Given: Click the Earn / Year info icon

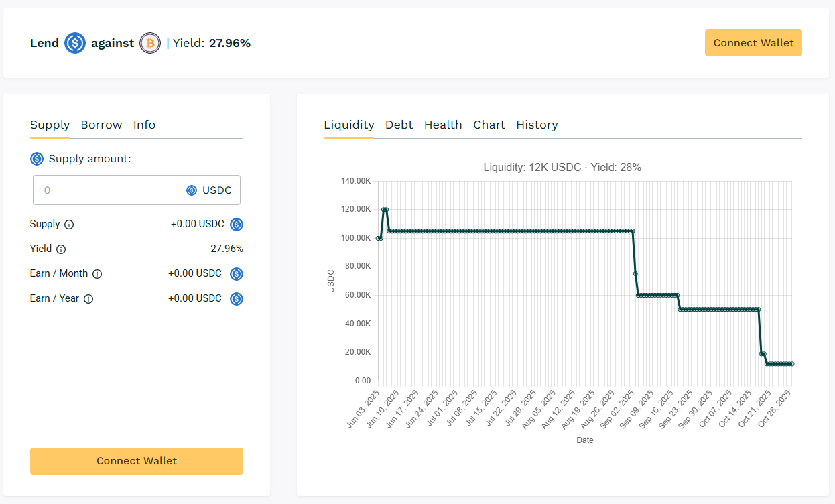Looking at the screenshot, I should (x=88, y=298).
